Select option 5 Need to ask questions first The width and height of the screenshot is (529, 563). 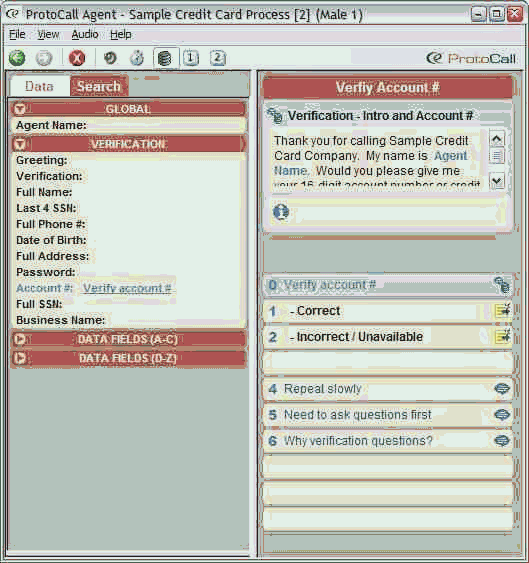[x=388, y=415]
